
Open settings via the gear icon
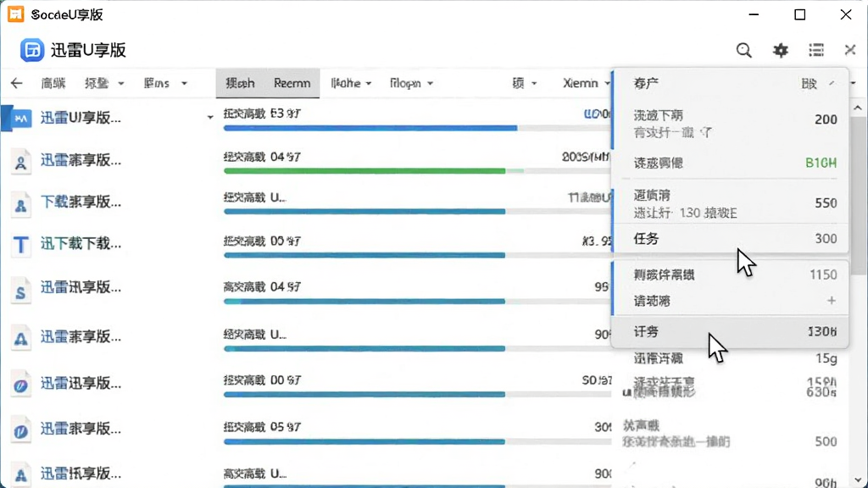(781, 50)
